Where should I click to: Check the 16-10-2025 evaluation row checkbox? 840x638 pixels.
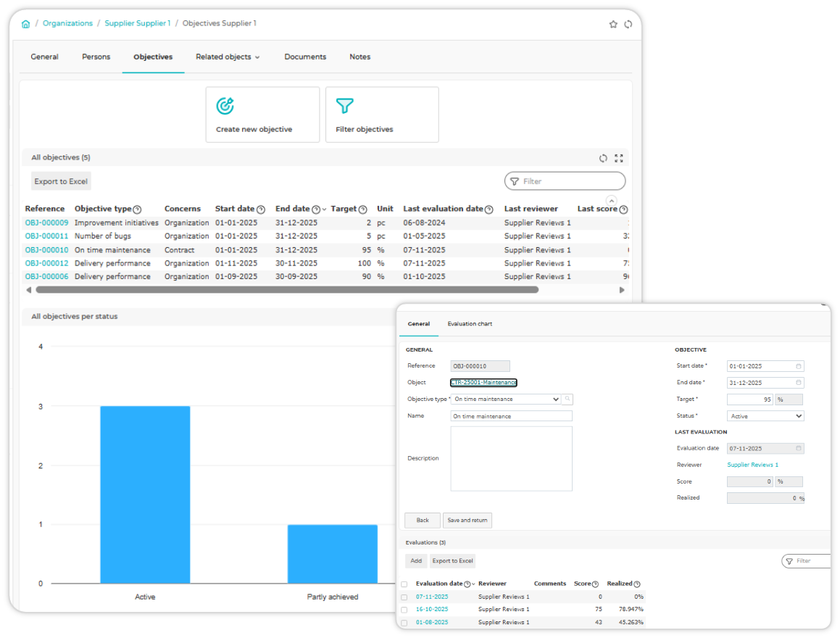tap(404, 610)
